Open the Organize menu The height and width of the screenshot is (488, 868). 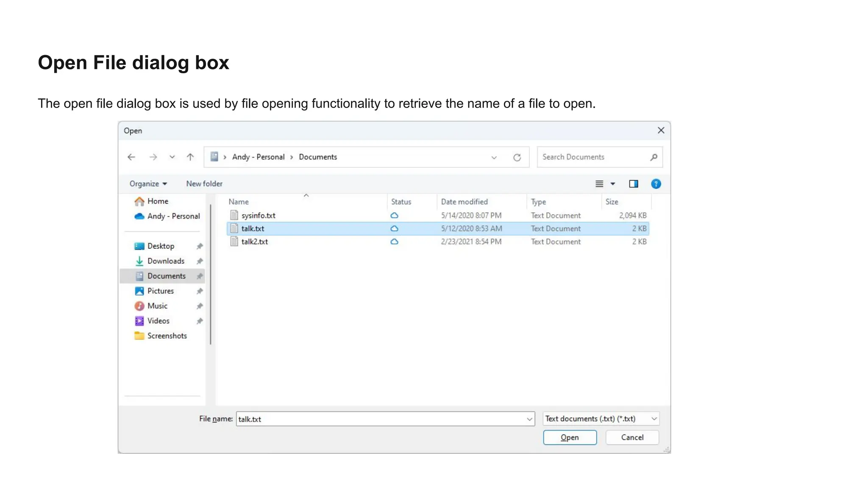click(x=148, y=184)
